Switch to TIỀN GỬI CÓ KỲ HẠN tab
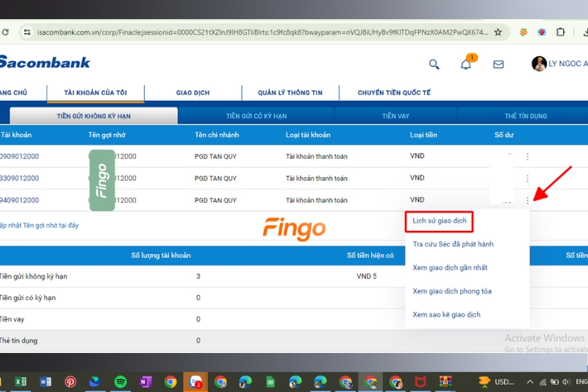The image size is (588, 392). coord(256,116)
